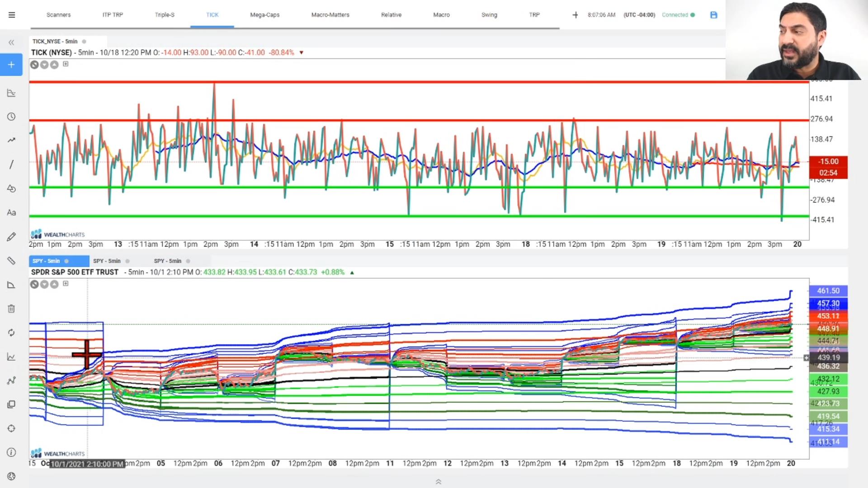The height and width of the screenshot is (488, 868).
Task: Click the 427.93 green price level label
Action: tap(828, 392)
